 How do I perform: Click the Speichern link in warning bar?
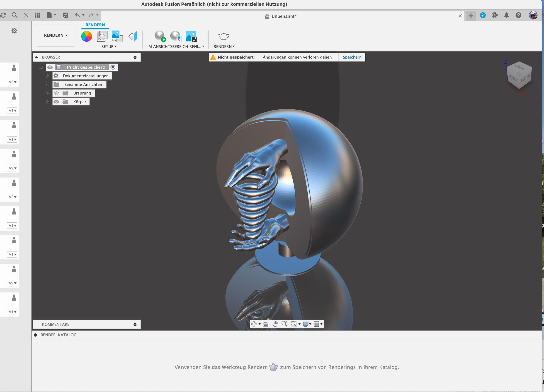click(x=352, y=57)
